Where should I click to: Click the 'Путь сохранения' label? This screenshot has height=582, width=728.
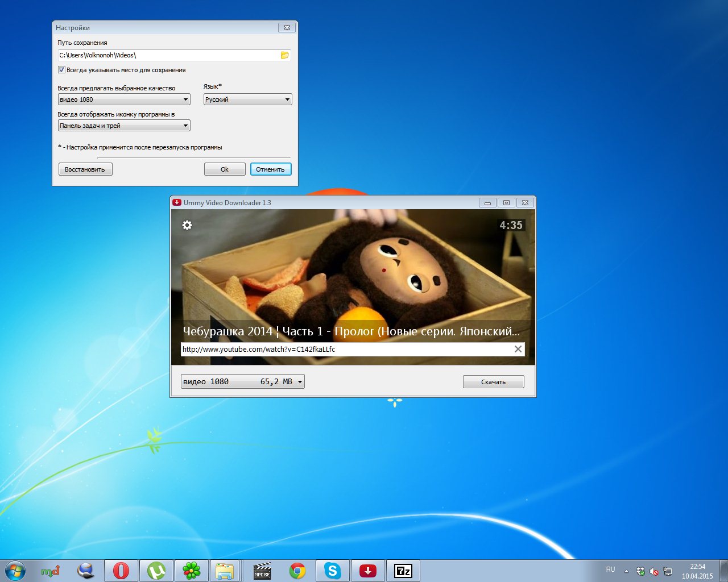pyautogui.click(x=82, y=43)
